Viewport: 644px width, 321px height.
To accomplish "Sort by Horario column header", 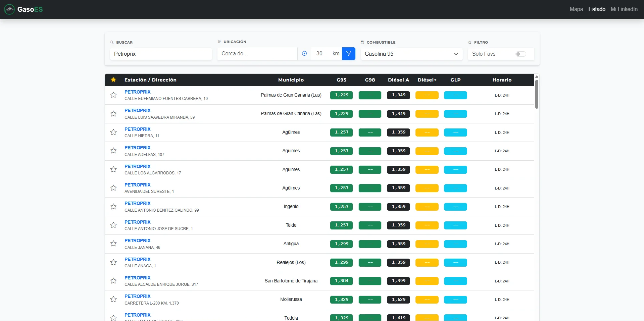I will pos(502,80).
